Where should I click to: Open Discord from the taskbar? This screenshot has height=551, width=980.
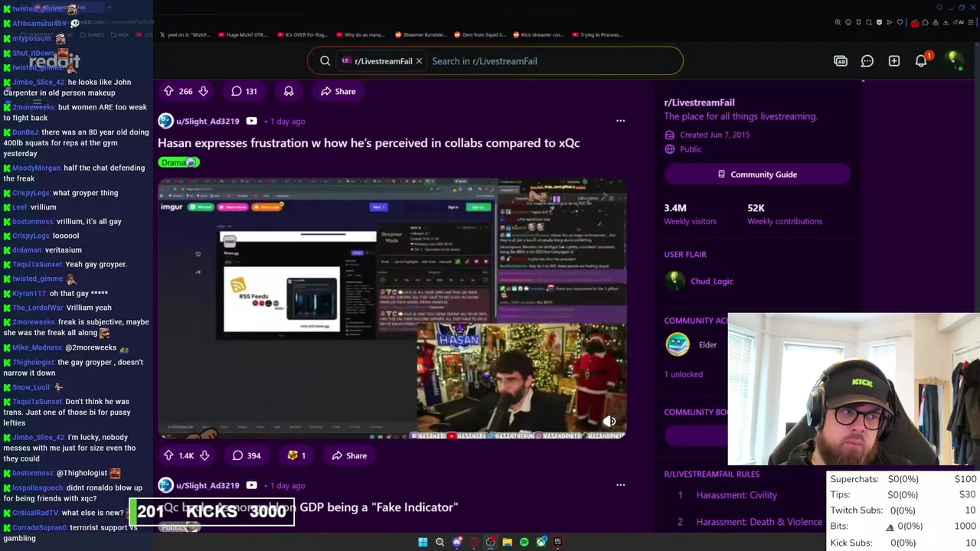[x=457, y=542]
